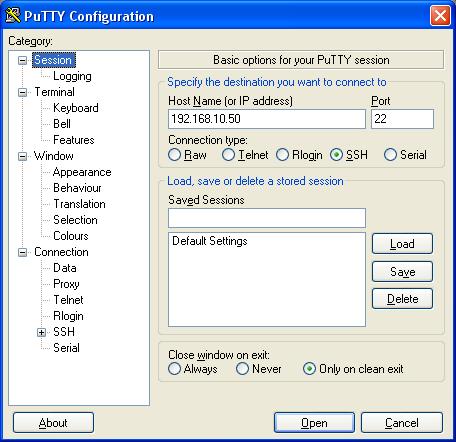Open Behaviour settings category

pyautogui.click(x=77, y=188)
